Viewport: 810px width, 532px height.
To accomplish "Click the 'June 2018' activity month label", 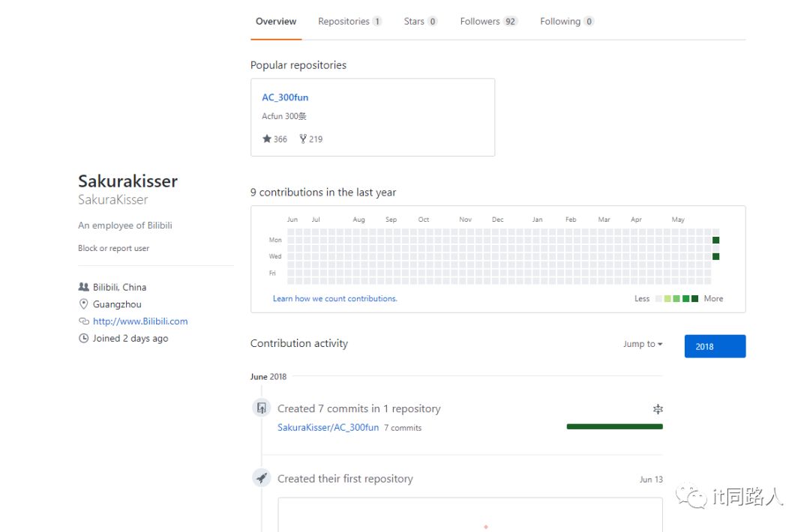I will pos(268,377).
